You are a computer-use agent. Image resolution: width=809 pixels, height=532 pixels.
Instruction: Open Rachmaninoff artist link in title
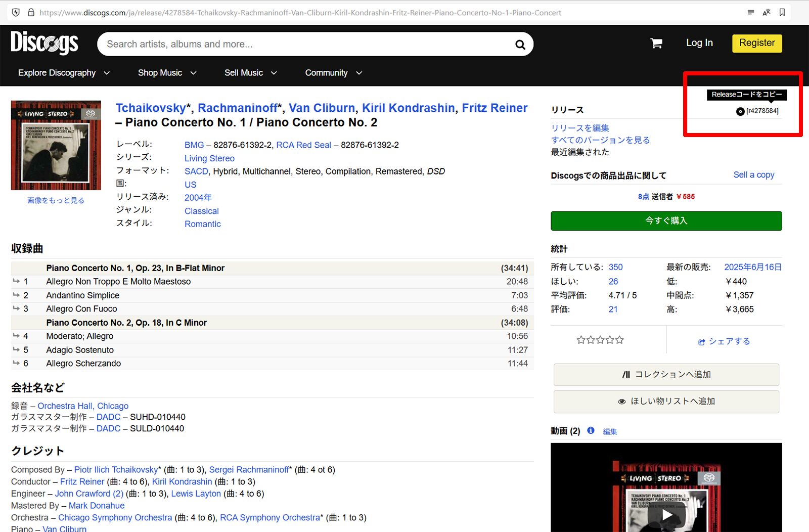238,108
